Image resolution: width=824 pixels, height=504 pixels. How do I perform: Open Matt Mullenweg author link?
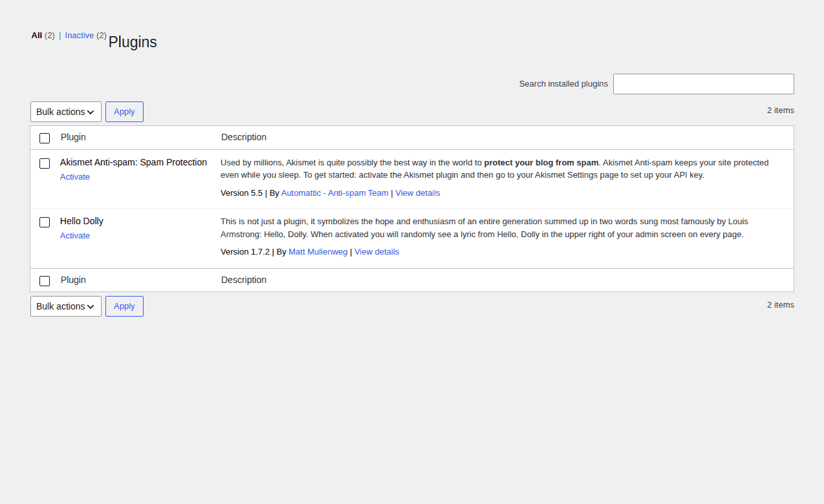point(318,252)
